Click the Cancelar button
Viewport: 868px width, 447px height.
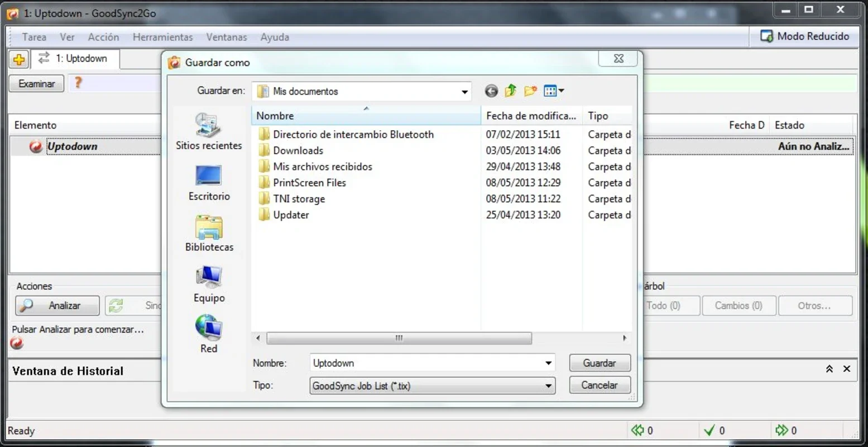point(600,385)
